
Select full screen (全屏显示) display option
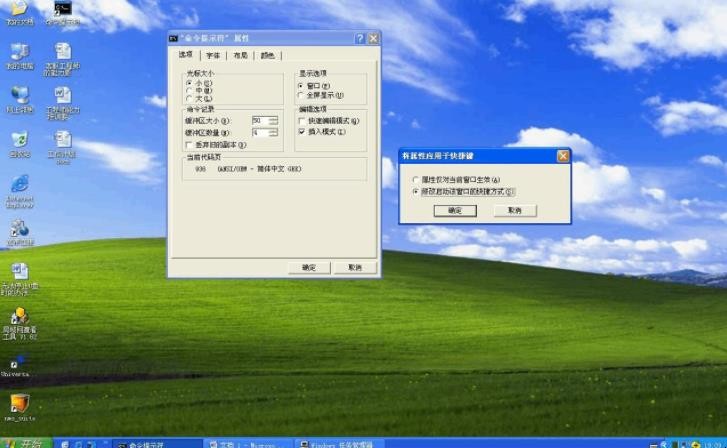pyautogui.click(x=320, y=95)
